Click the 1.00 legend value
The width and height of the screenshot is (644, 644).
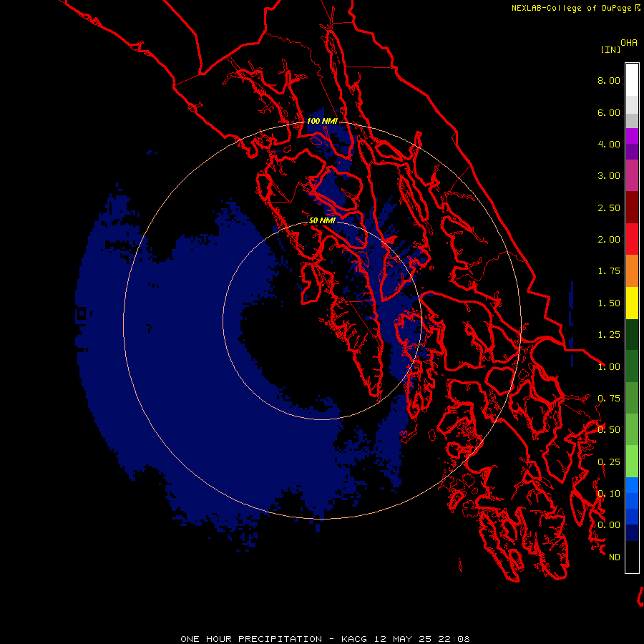[609, 367]
